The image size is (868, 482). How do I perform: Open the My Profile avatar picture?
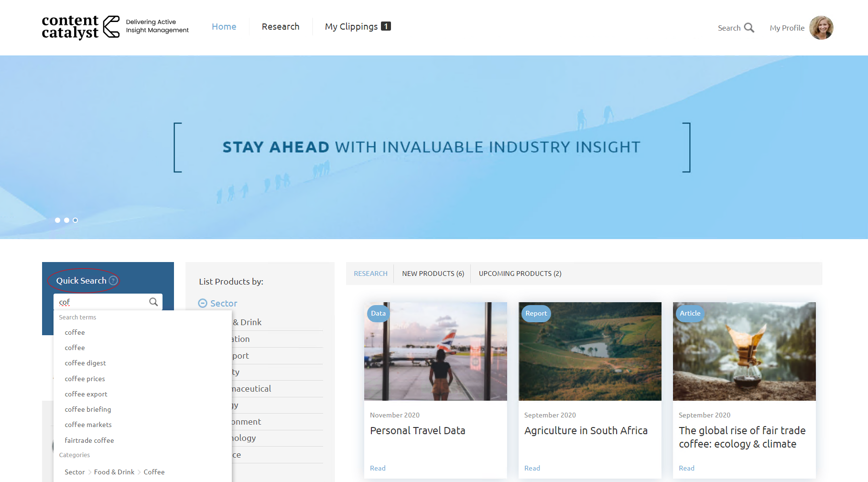pos(821,28)
